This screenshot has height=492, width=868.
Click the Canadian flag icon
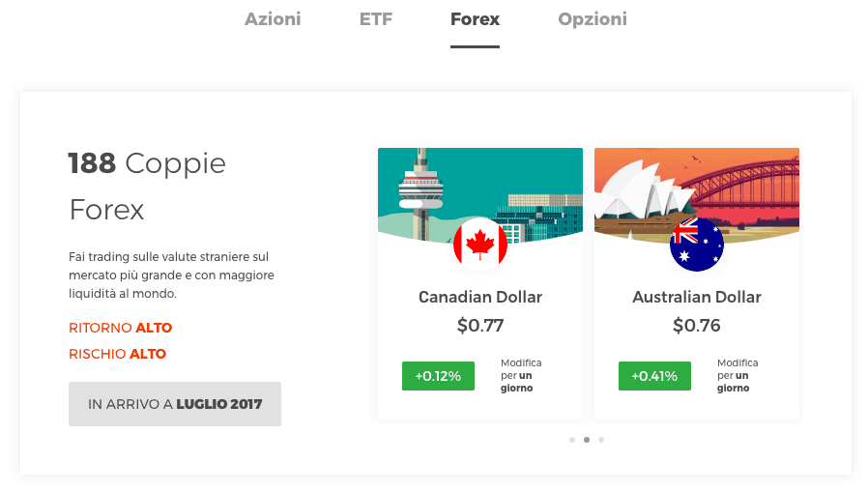click(x=480, y=244)
